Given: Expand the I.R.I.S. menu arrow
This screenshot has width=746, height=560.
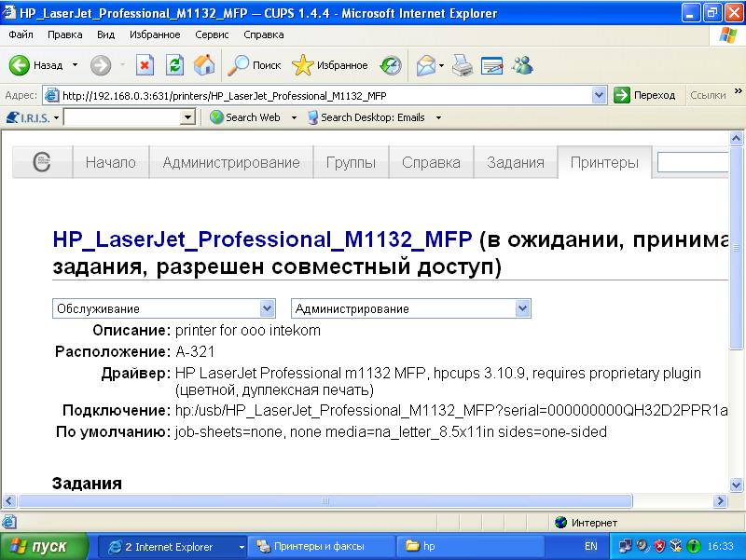Looking at the screenshot, I should [56, 117].
